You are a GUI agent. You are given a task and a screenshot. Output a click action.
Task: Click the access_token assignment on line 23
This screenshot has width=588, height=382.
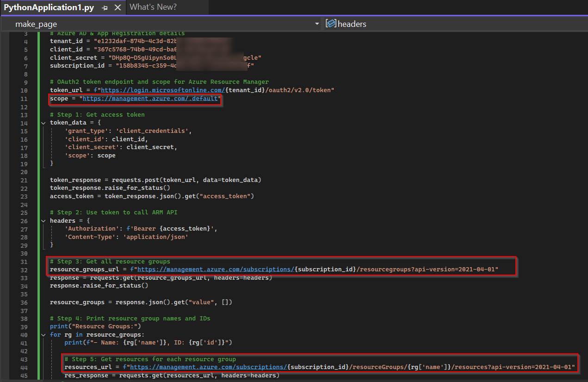tap(152, 196)
